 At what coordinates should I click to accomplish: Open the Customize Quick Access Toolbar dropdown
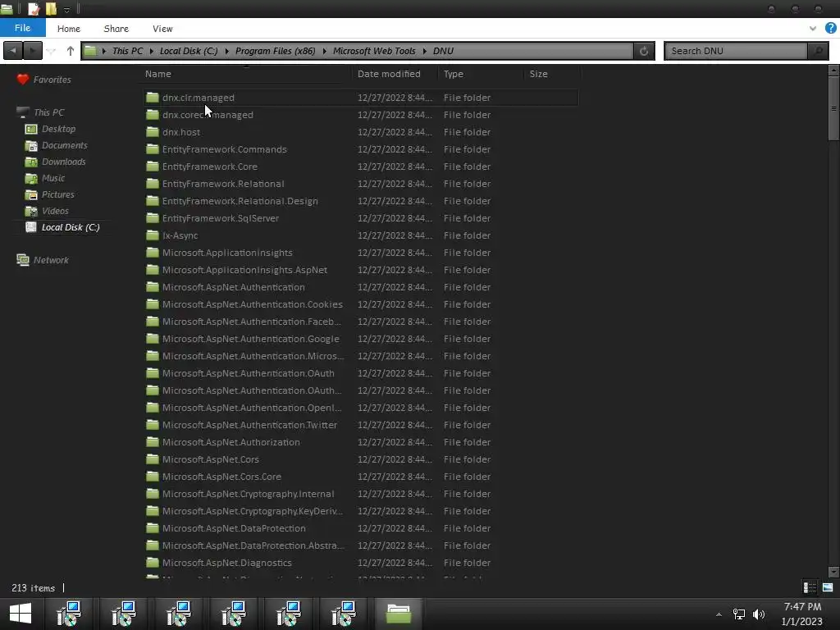pos(66,10)
